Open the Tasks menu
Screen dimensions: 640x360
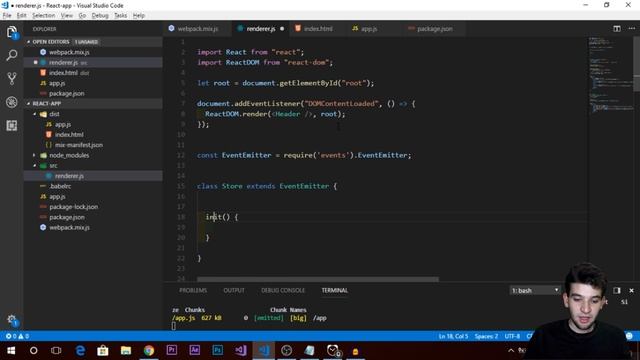[x=120, y=16]
